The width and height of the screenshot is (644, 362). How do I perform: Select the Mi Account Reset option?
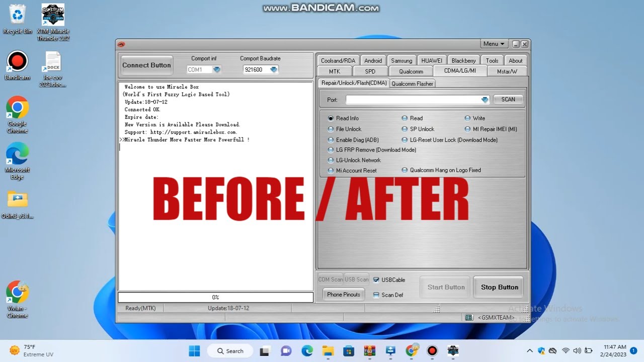(x=352, y=170)
